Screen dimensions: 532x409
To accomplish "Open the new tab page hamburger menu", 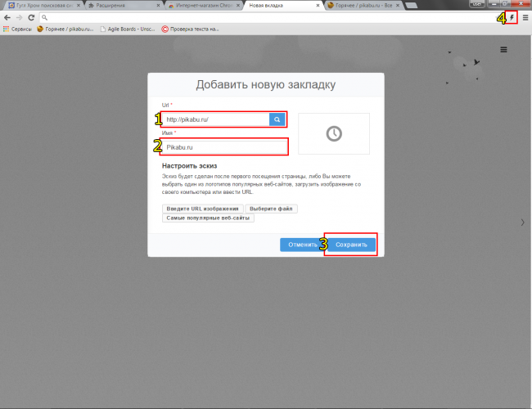I will pos(503,50).
